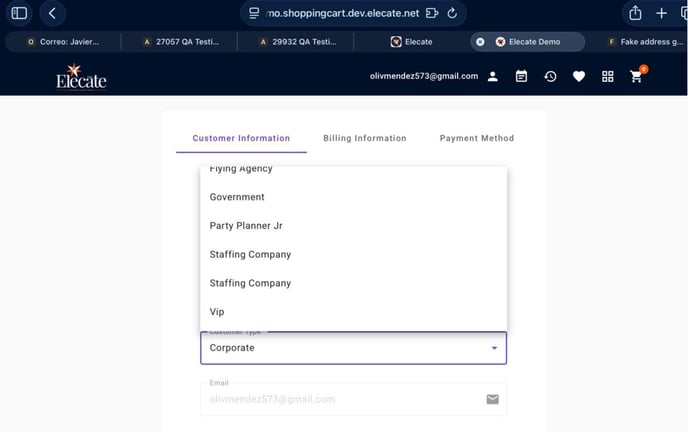688x432 pixels.
Task: Select Party Planner Jr option
Action: [x=246, y=226]
